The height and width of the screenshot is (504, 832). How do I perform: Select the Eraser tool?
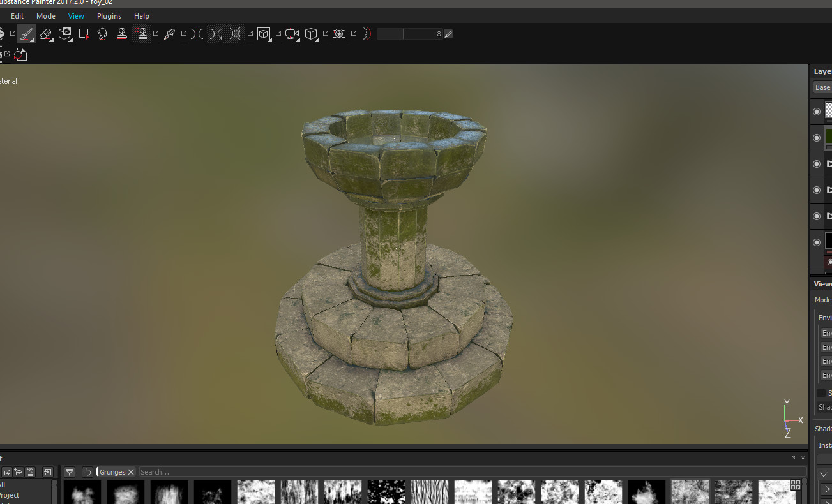click(x=45, y=34)
